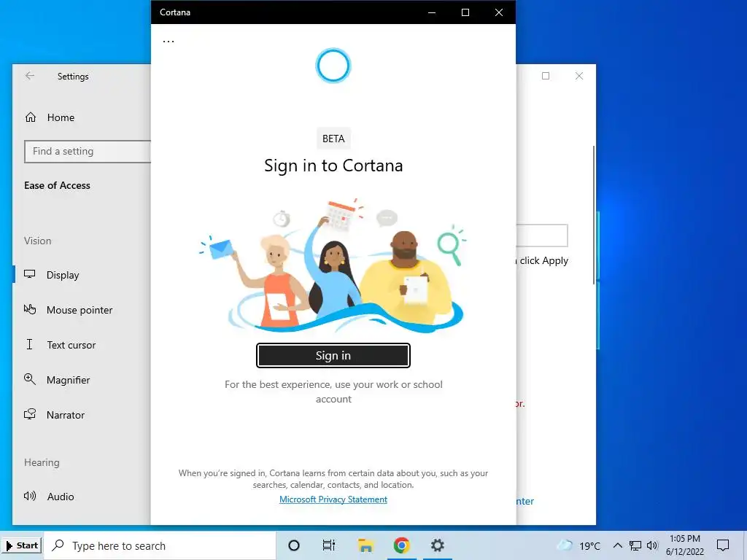Click the Mouse pointer hand icon

click(x=29, y=309)
